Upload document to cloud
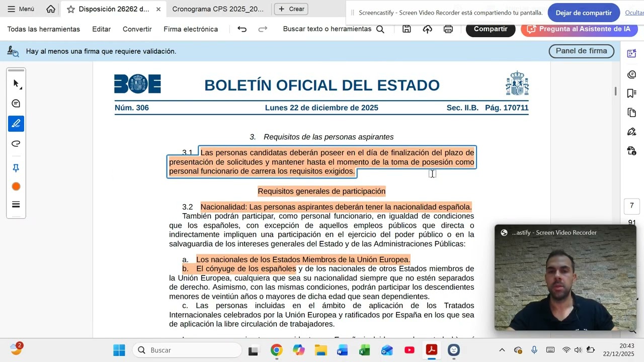This screenshot has width=644, height=362. pyautogui.click(x=427, y=29)
